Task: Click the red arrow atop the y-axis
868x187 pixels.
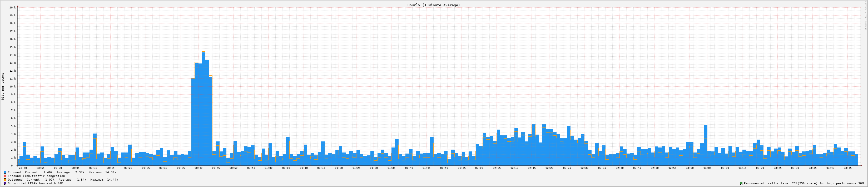Action: [x=18, y=6]
